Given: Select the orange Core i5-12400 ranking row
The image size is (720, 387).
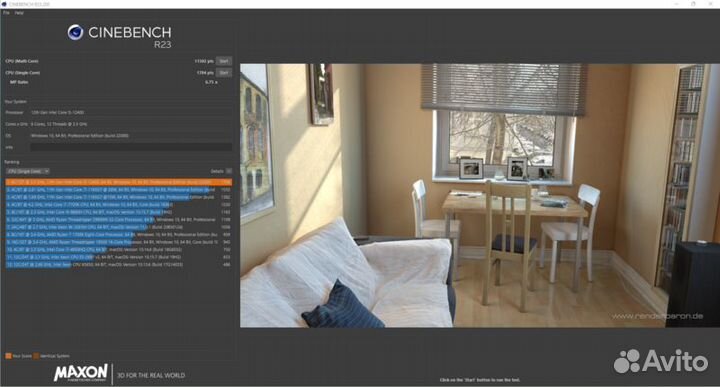Looking at the screenshot, I should [x=118, y=182].
